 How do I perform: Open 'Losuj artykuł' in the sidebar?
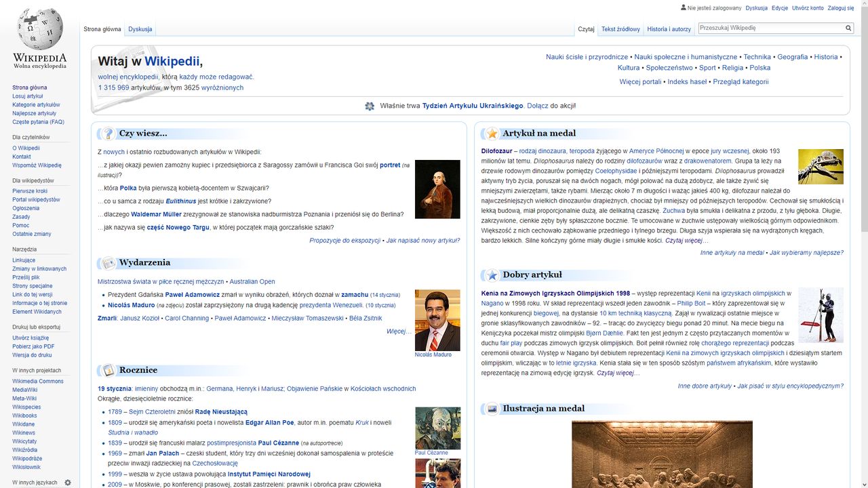click(27, 96)
